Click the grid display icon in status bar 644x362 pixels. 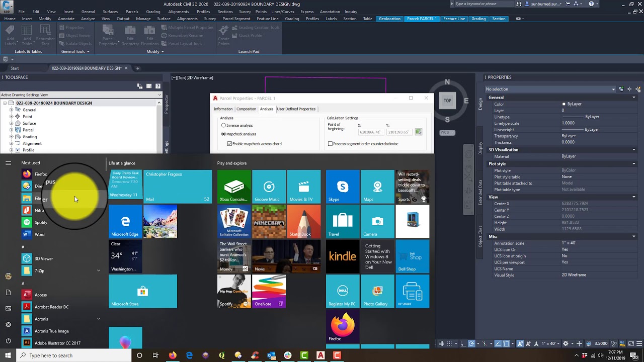(441, 343)
